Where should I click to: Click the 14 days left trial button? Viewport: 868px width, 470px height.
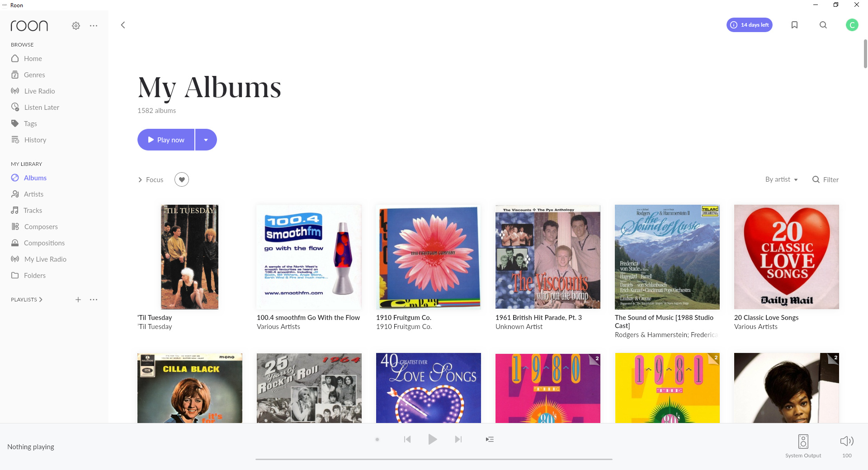point(750,25)
